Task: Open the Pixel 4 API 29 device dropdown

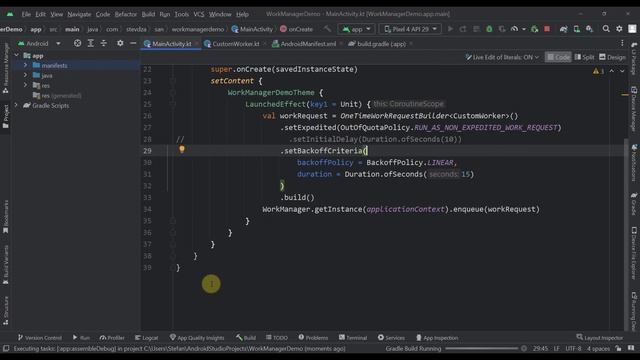Action: tap(410, 29)
